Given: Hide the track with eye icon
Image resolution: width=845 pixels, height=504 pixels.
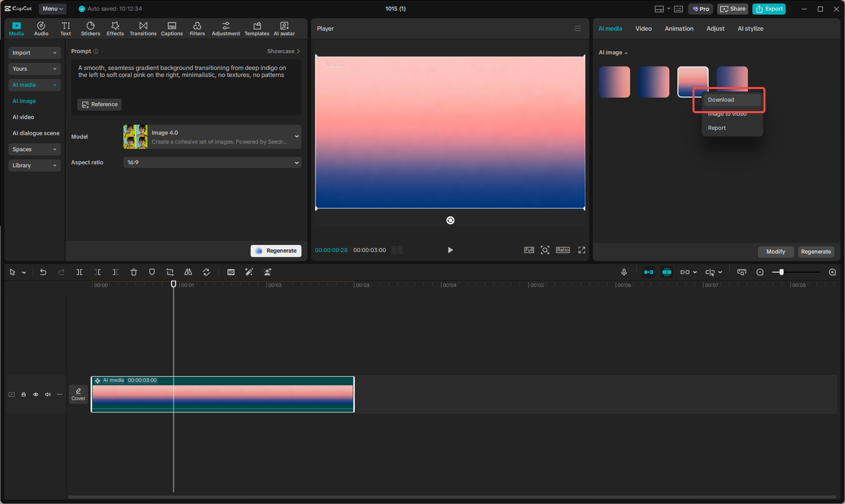Looking at the screenshot, I should point(36,394).
